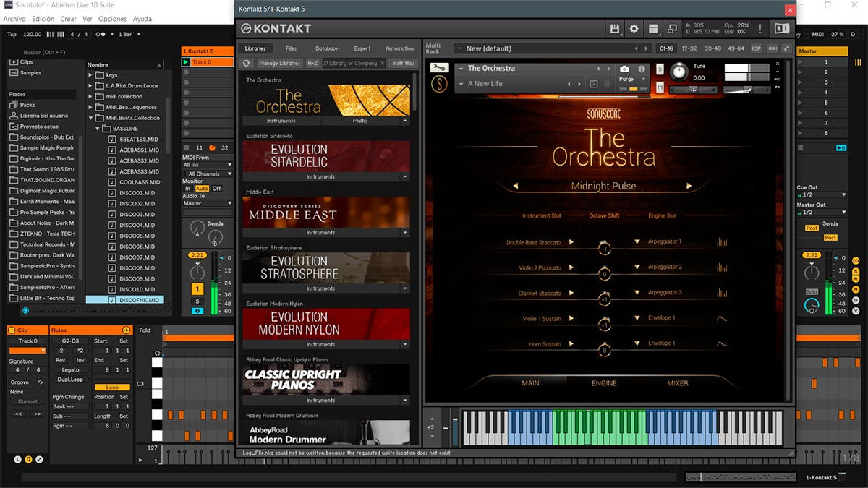Viewport: 868px width, 488px height.
Task: Open Double Bass Staccato engine slot dropdown
Action: pos(637,242)
